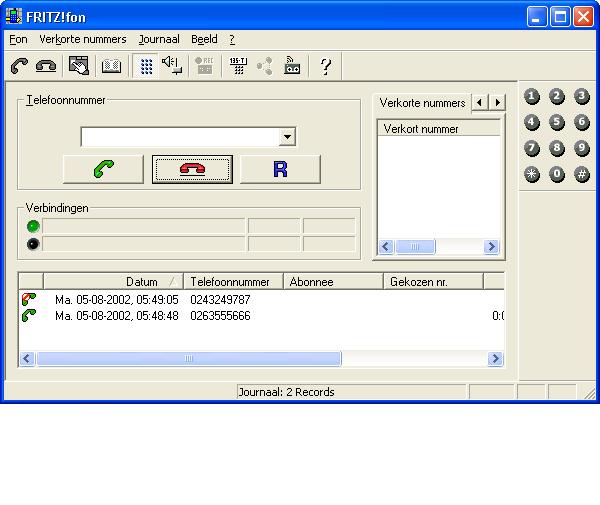Sort journal by Datum column header
This screenshot has width=600, height=505.
(x=114, y=282)
